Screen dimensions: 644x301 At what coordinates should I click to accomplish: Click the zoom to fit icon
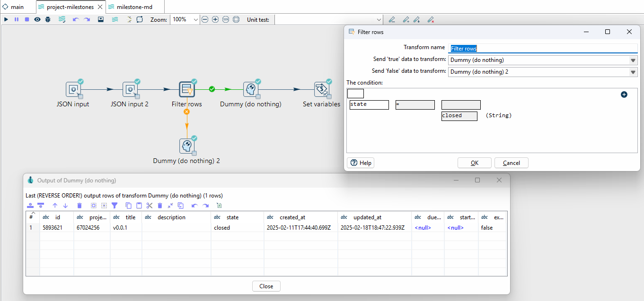236,19
